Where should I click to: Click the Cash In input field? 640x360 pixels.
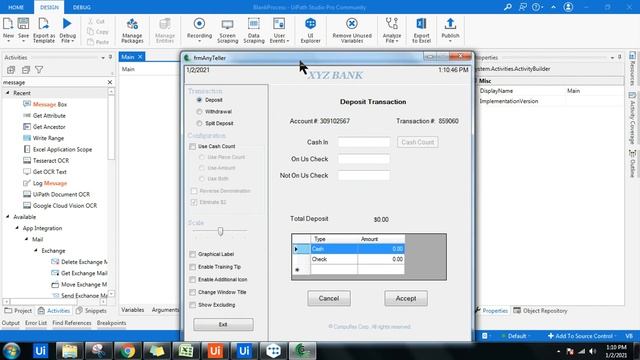point(364,142)
